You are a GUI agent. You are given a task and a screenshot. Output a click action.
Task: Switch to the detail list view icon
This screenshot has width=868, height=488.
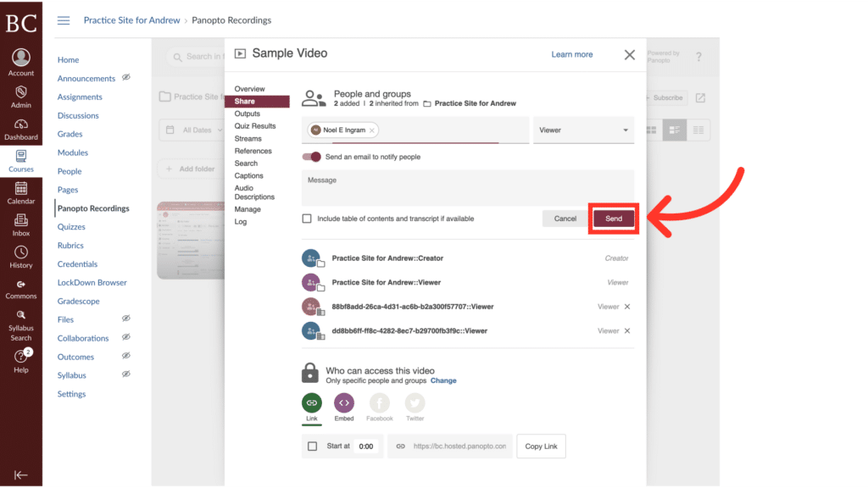674,130
